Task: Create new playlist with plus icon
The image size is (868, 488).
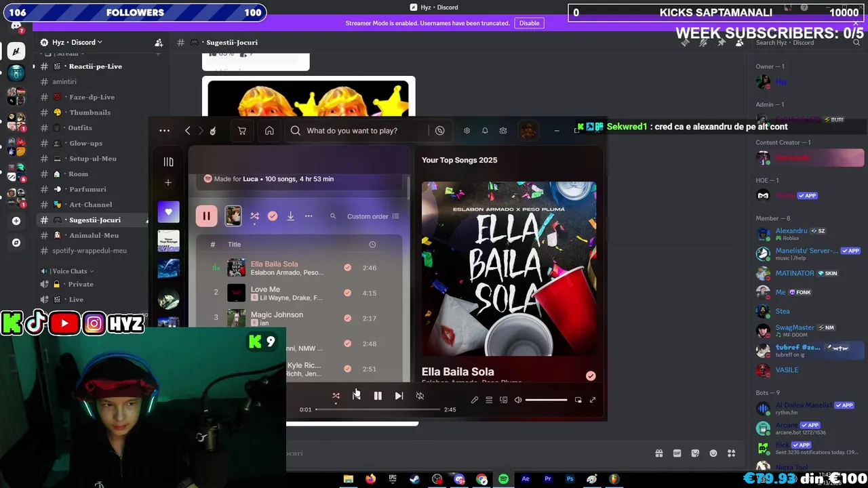Action: coord(168,182)
